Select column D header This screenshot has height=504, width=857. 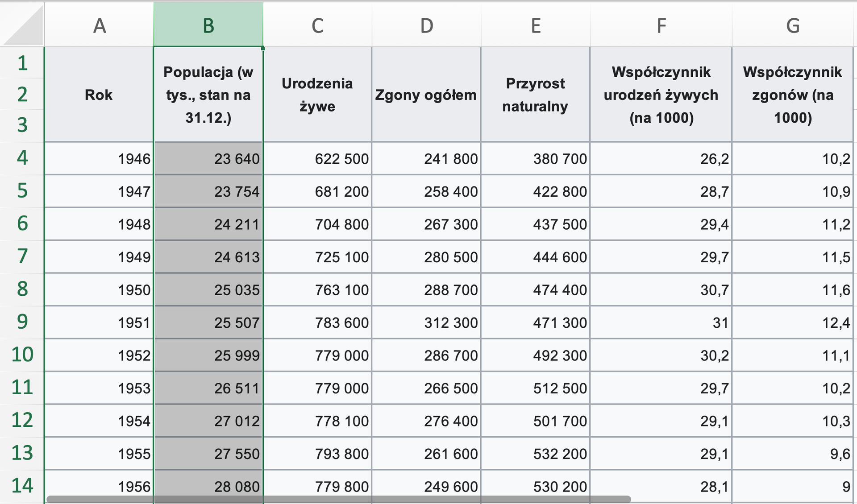click(x=426, y=25)
